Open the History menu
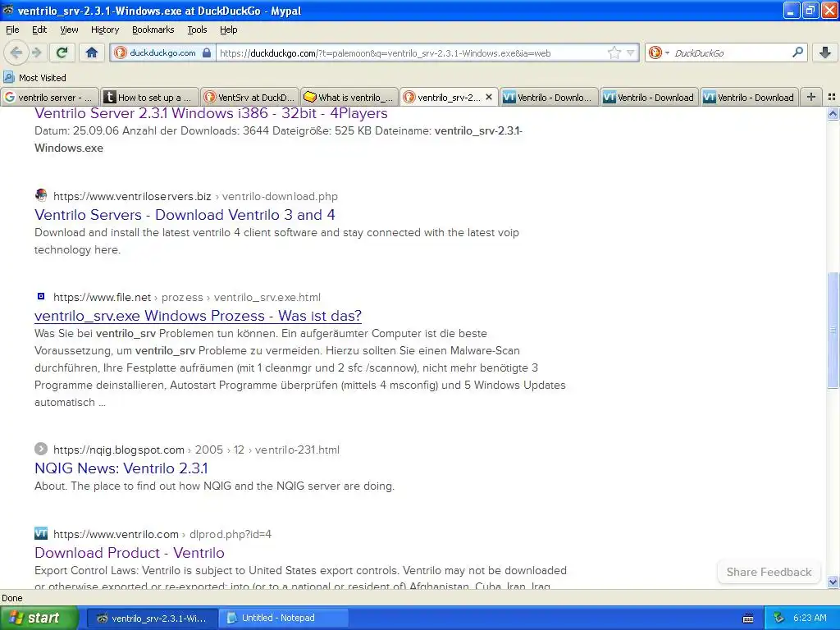Viewport: 840px width, 630px height. pos(104,30)
